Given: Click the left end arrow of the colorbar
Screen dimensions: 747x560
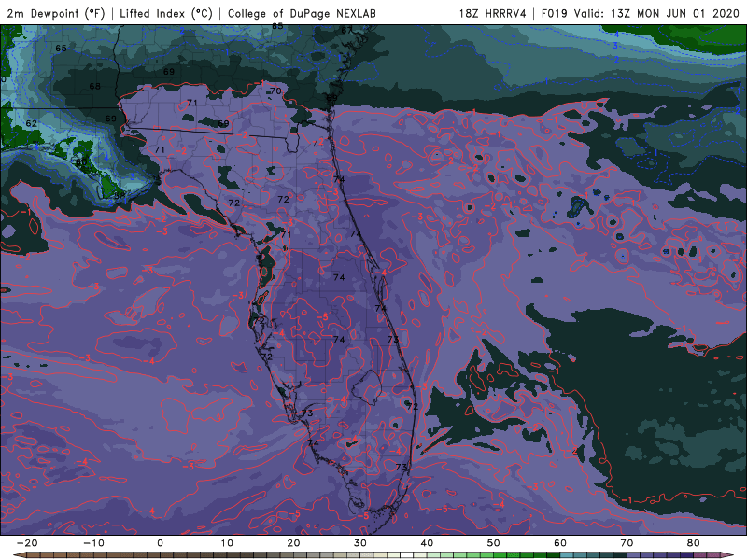Looking at the screenshot, I should (19, 555).
